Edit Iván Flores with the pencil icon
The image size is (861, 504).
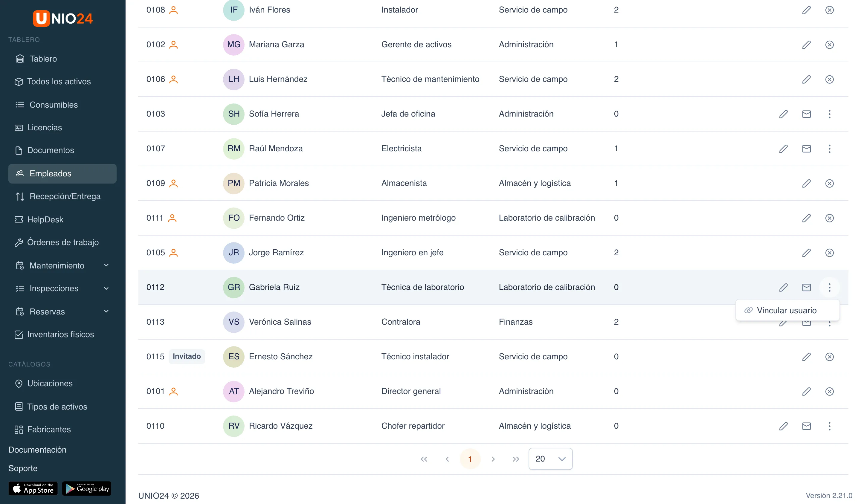806,10
